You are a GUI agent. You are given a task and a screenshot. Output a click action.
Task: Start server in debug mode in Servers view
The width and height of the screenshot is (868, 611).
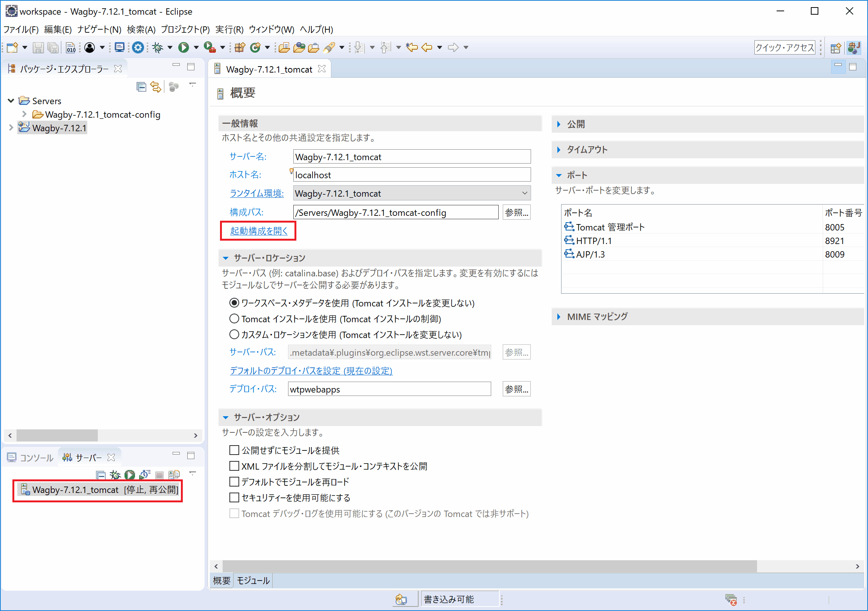[115, 475]
